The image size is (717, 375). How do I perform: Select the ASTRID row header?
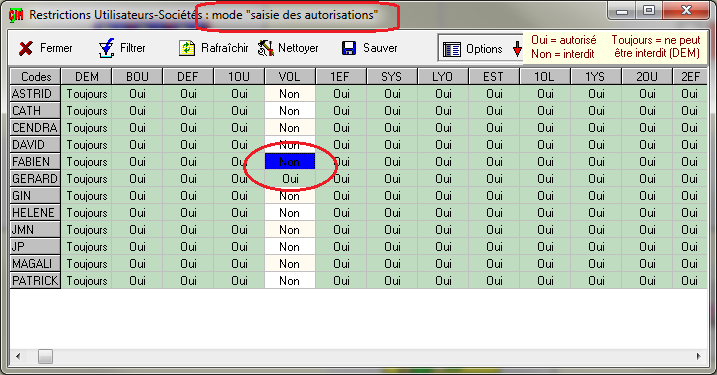point(35,94)
